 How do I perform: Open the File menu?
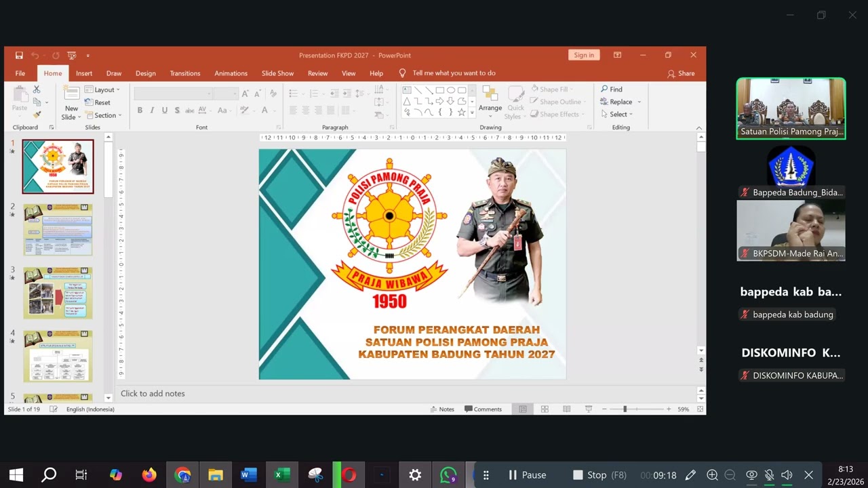pyautogui.click(x=20, y=73)
